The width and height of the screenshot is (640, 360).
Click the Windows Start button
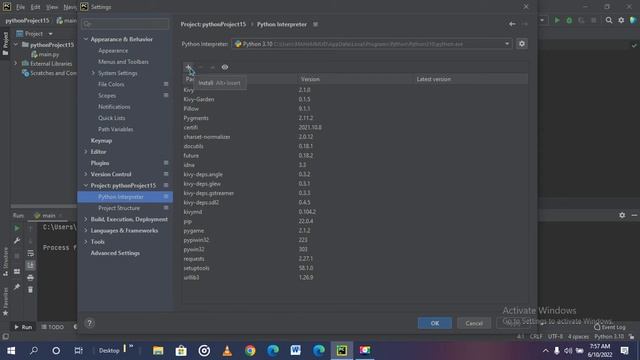(x=11, y=350)
